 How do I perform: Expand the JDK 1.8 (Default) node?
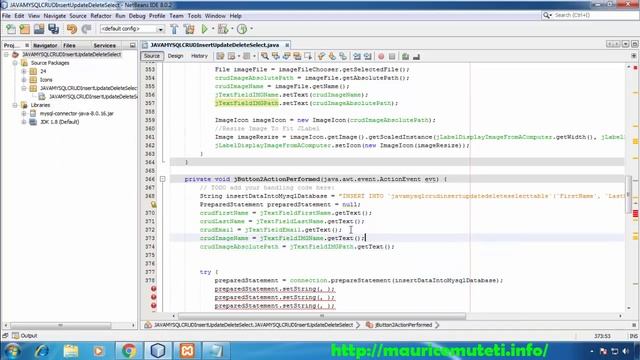coord(24,122)
